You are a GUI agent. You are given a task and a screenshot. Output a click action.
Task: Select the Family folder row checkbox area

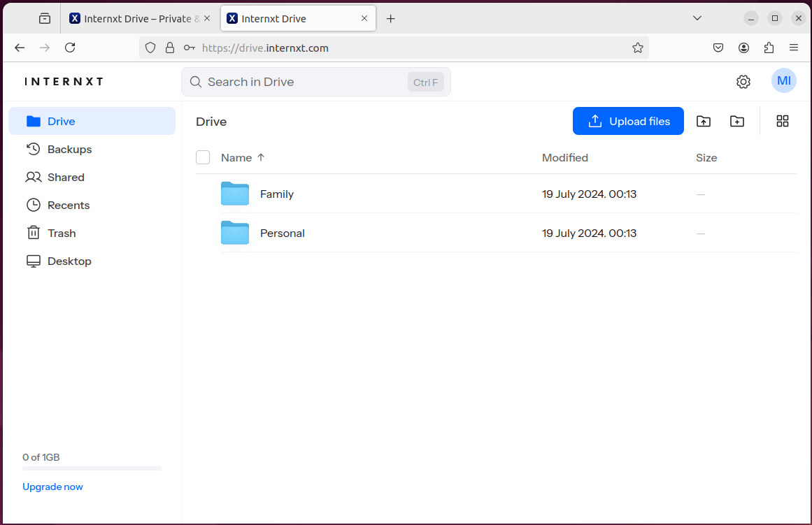coord(203,194)
